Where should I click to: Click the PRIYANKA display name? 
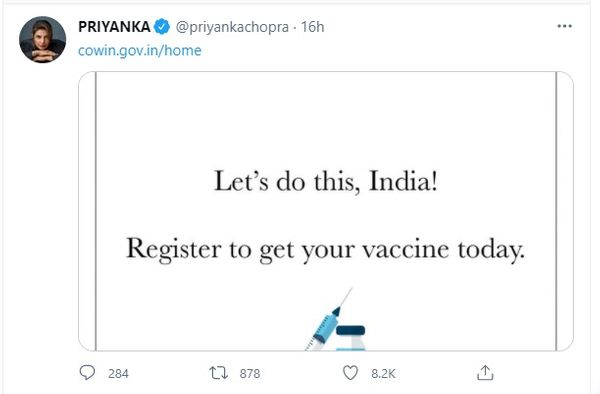[114, 27]
